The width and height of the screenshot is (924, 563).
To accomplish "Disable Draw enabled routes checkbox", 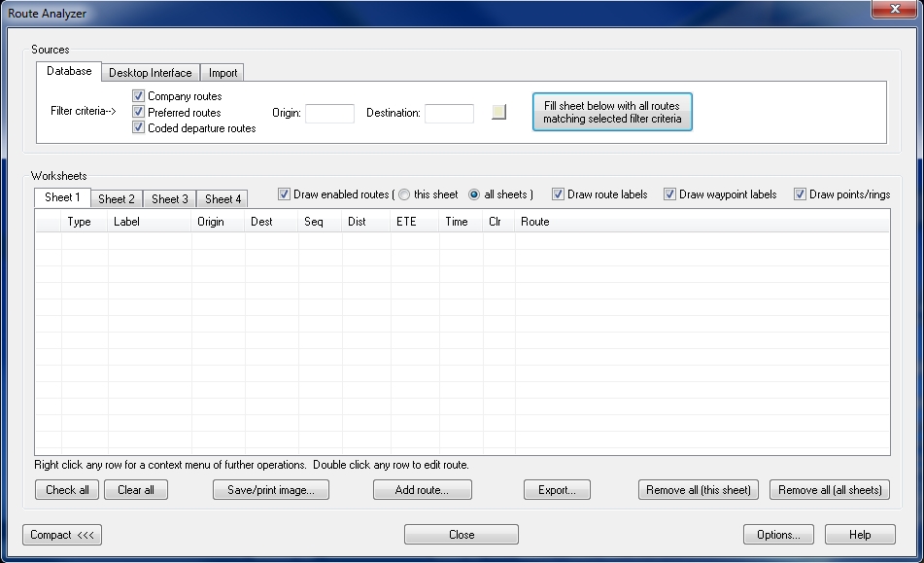I will point(284,194).
